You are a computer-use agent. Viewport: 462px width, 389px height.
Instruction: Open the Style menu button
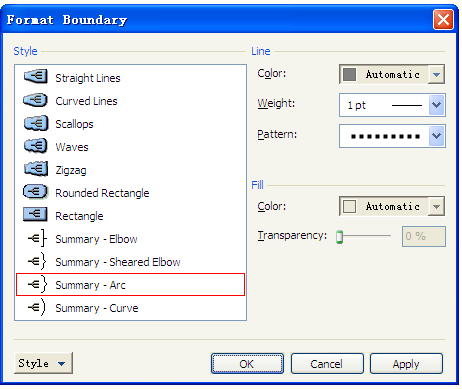point(43,363)
